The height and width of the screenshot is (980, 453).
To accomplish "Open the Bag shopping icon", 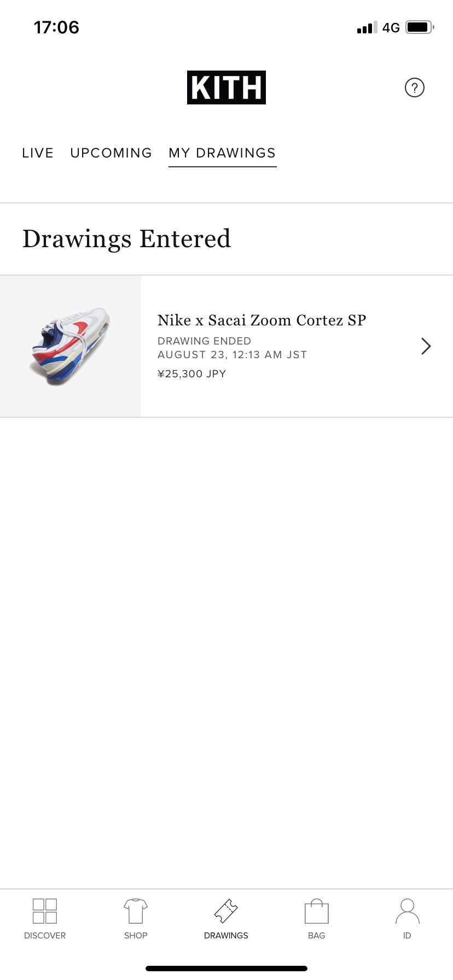I will (316, 911).
